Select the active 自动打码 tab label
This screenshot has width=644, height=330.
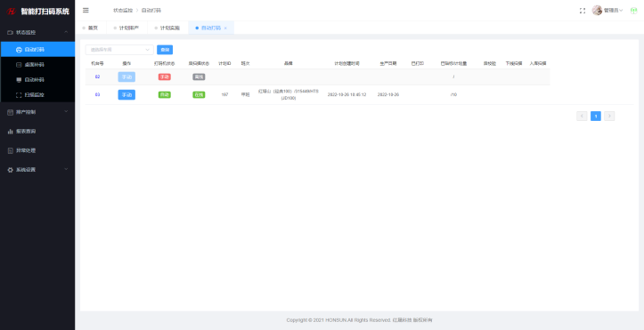[x=211, y=28]
